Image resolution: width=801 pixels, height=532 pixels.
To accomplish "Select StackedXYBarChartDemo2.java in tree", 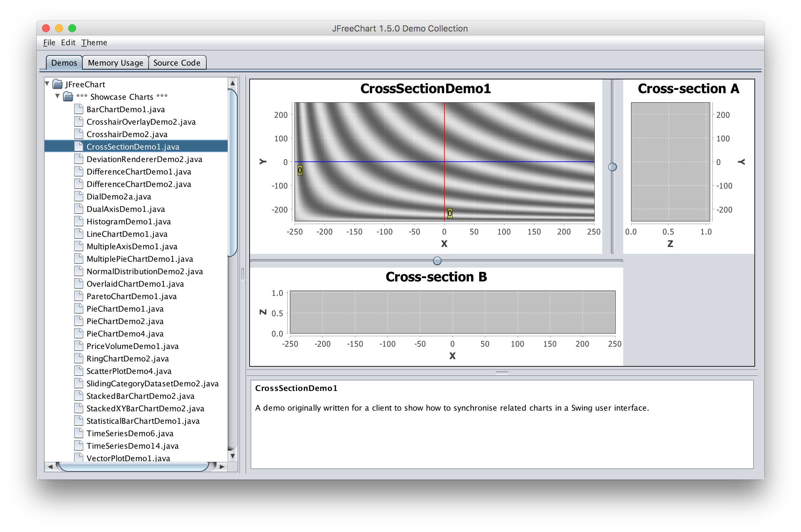I will point(145,408).
